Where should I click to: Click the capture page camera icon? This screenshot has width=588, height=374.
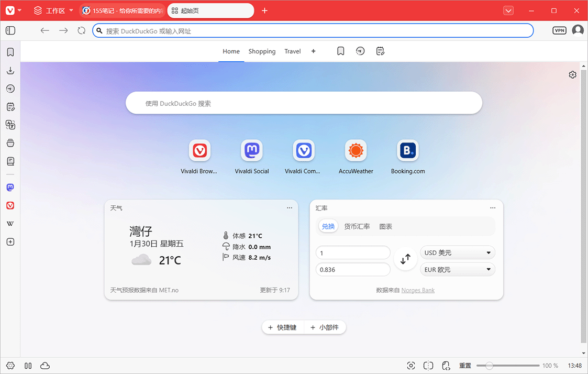point(411,366)
